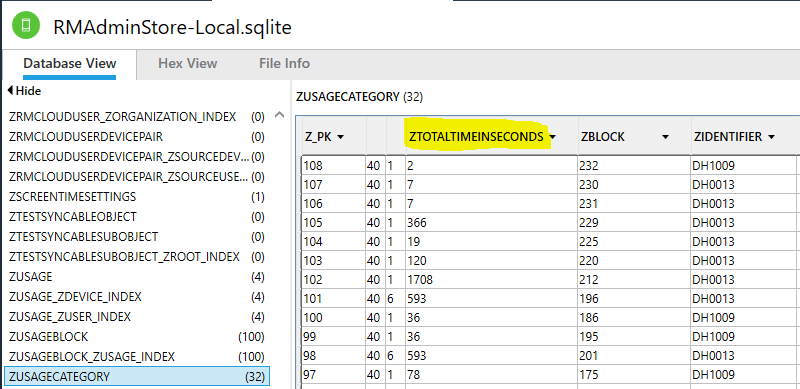Switch to the Hex View tab
This screenshot has width=800, height=389.
coord(188,63)
